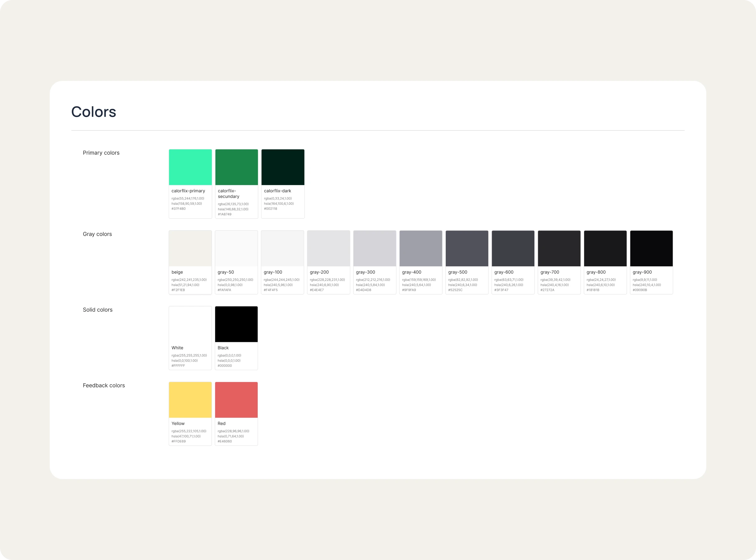Select the beige color swatch
This screenshot has height=560, width=756.
pos(190,249)
